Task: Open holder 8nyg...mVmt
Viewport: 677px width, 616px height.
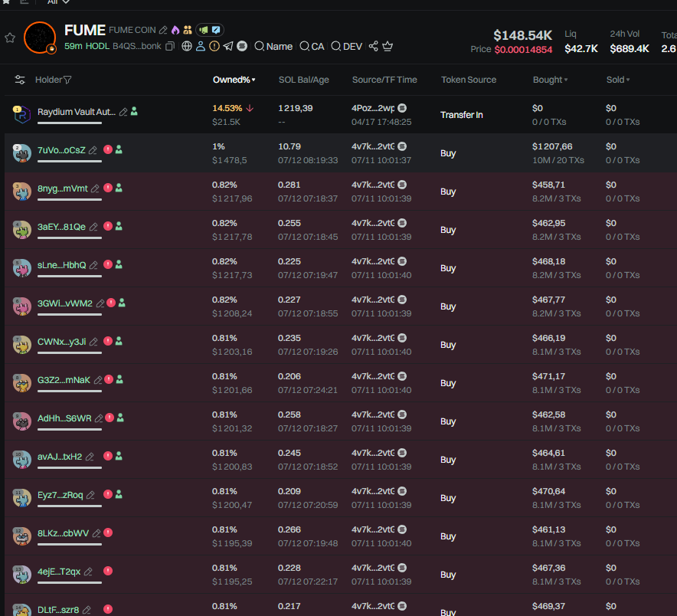Action: (x=63, y=188)
